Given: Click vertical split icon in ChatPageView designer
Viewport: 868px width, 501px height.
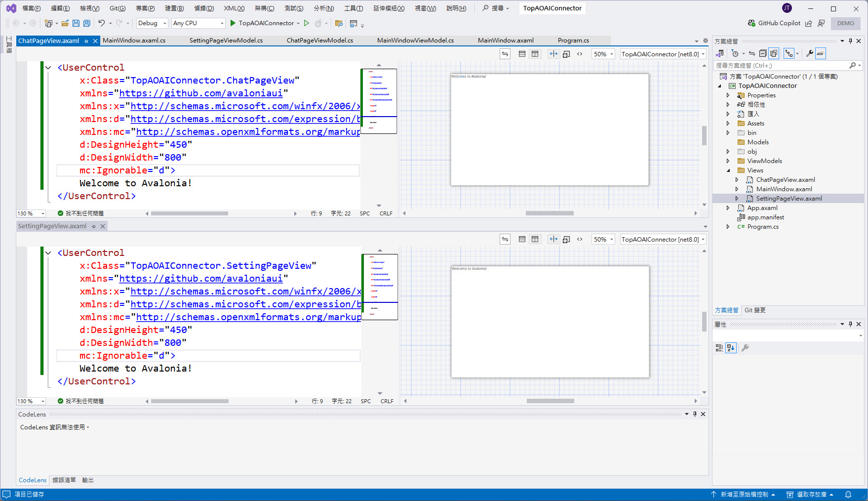Looking at the screenshot, I should (x=535, y=54).
